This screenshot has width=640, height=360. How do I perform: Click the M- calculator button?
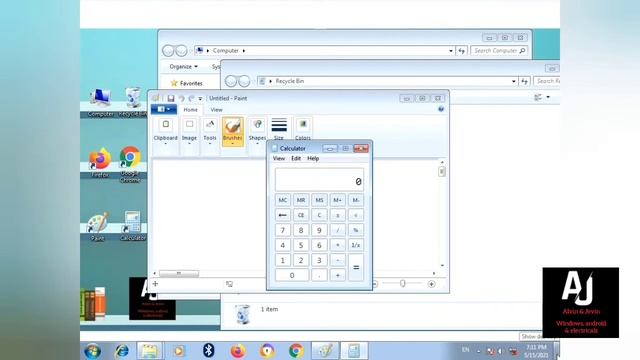tap(356, 200)
